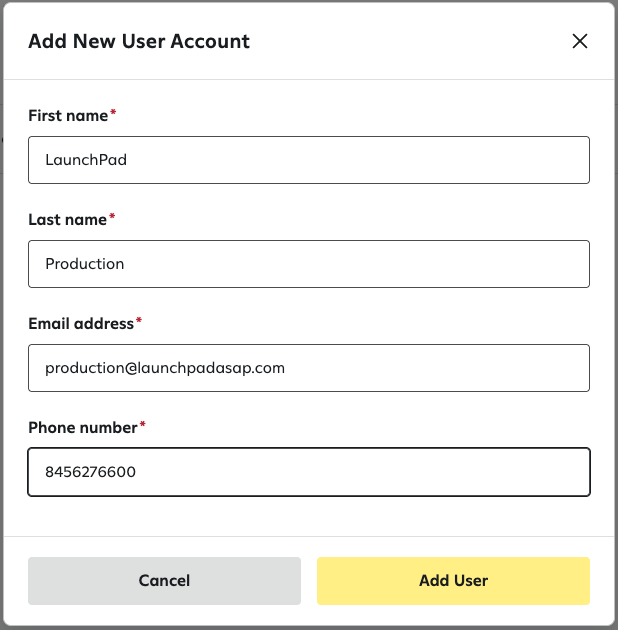This screenshot has width=618, height=630.
Task: Click the yellow Add User button
Action: point(453,581)
